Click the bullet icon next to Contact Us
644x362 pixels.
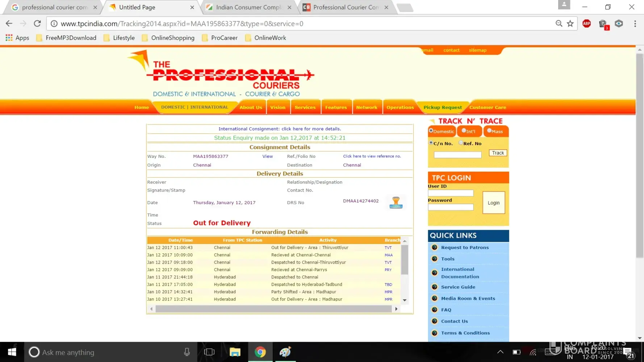(435, 321)
